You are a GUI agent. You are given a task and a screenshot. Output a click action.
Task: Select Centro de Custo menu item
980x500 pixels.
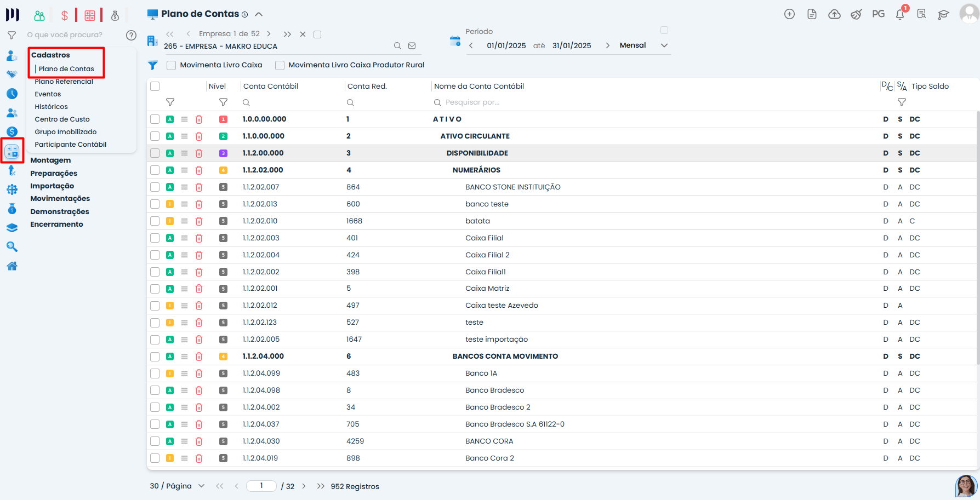62,119
